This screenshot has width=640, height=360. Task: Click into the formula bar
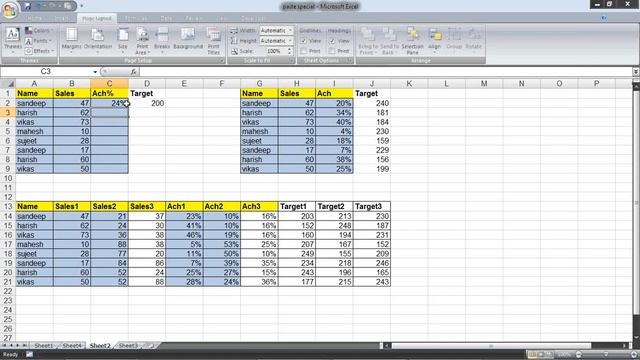pyautogui.click(x=386, y=72)
